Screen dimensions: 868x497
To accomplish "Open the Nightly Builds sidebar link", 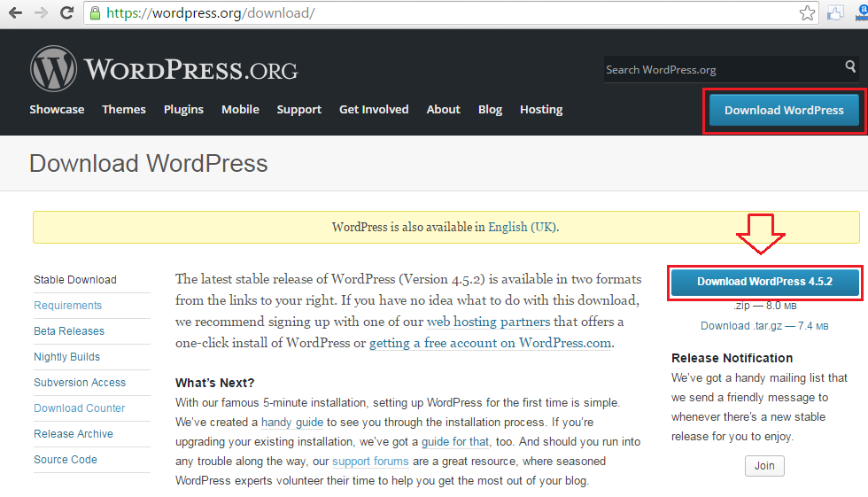I will coord(67,357).
